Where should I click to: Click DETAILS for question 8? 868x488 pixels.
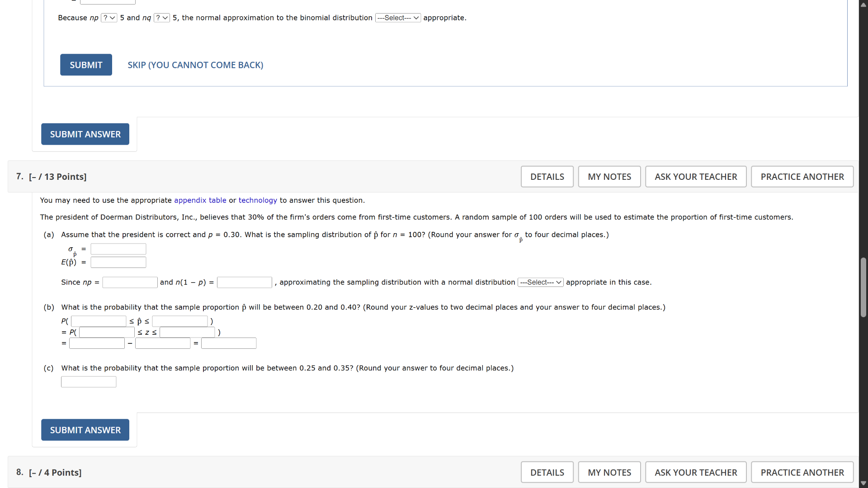point(547,472)
